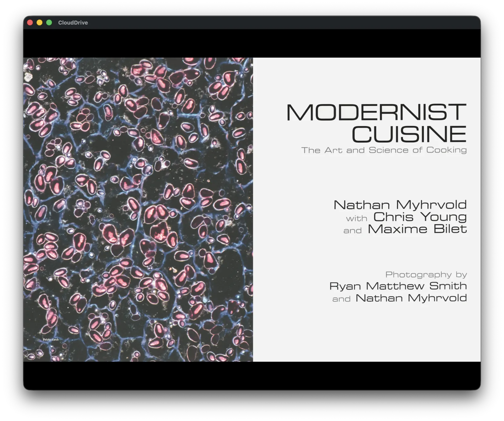Screen dimensions: 504x421
Task: Click the "Photography by" label
Action: click(426, 274)
